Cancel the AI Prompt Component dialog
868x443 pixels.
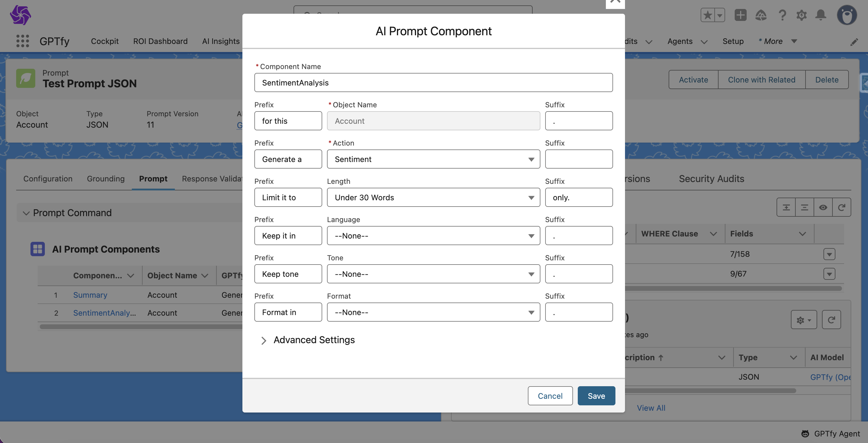(x=550, y=396)
